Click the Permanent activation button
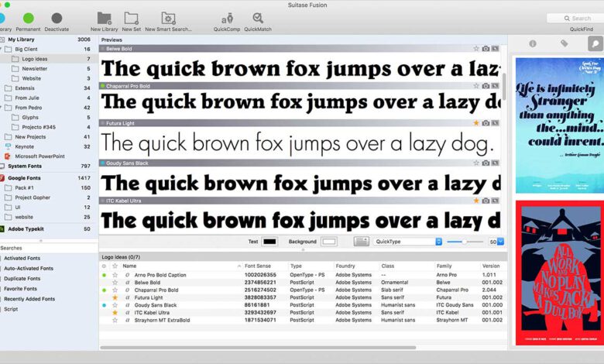The height and width of the screenshot is (364, 604). (x=29, y=18)
